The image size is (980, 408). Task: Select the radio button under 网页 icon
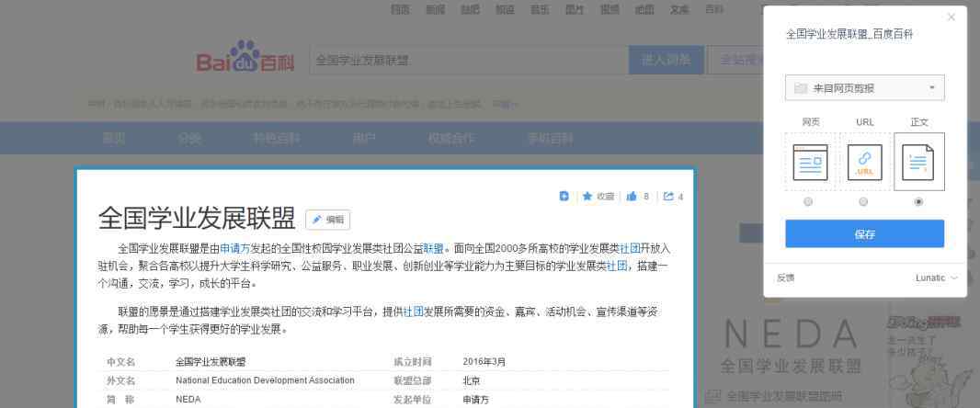(808, 202)
